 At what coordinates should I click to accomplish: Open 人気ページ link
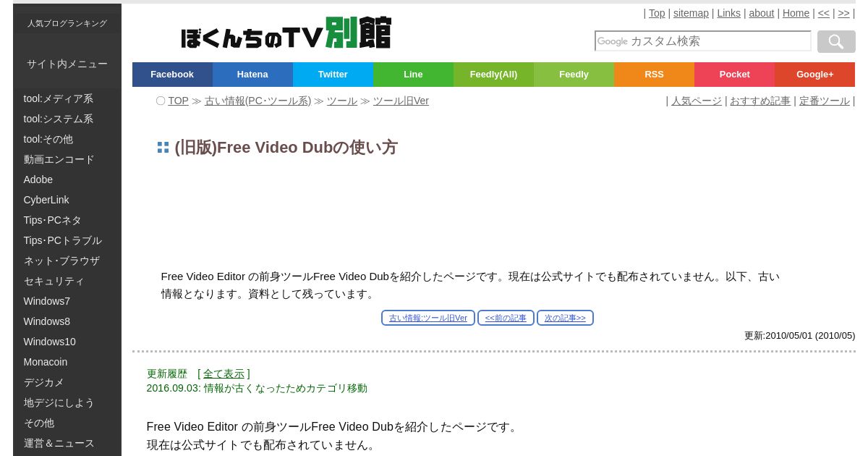(697, 101)
